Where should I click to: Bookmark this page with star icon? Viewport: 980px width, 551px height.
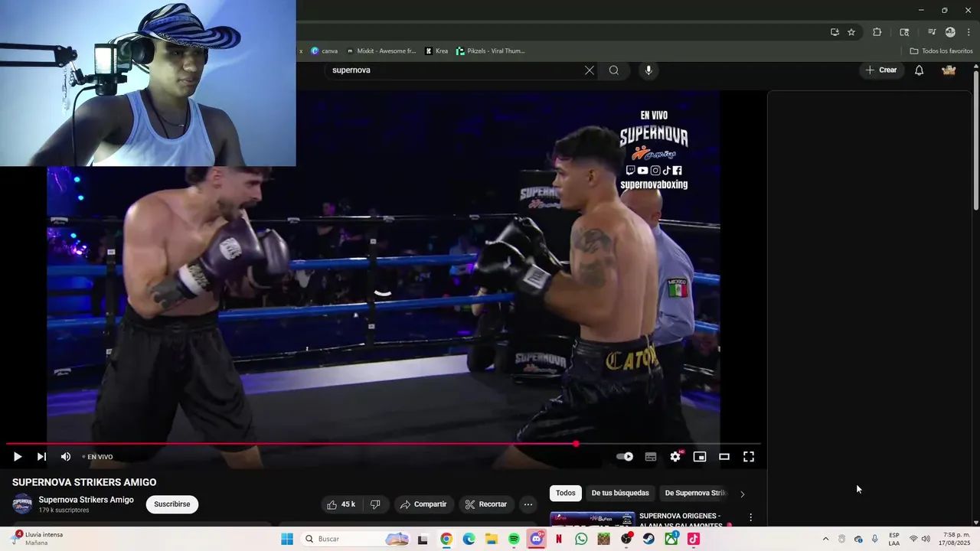coord(851,32)
